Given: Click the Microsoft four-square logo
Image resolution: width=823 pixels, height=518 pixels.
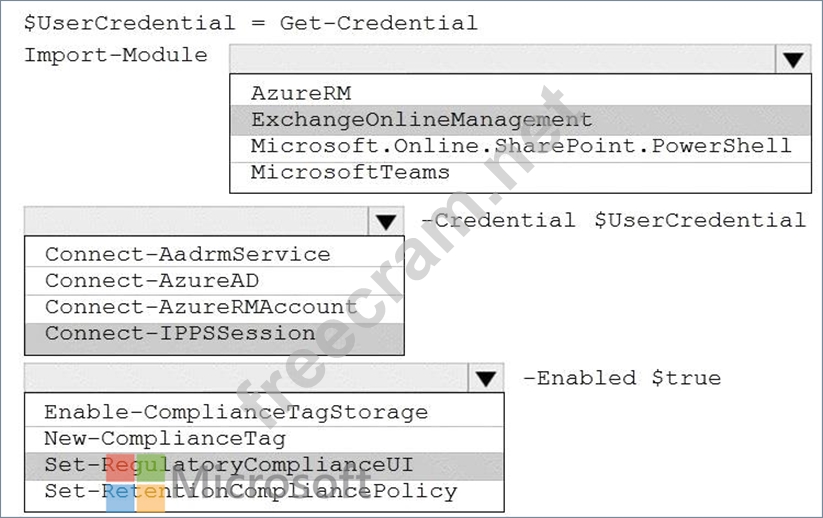Looking at the screenshot, I should 135,484.
